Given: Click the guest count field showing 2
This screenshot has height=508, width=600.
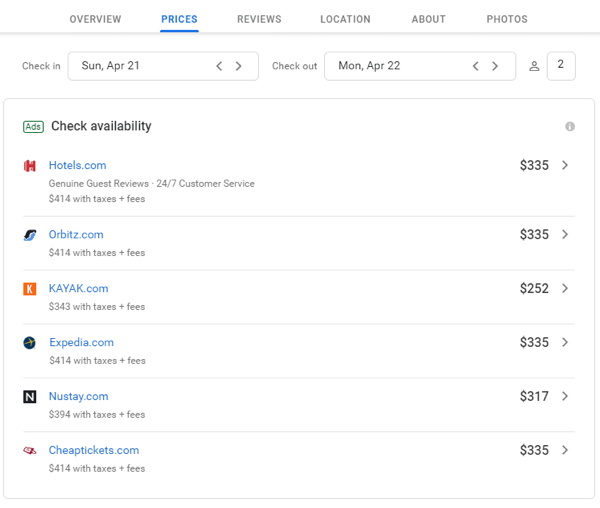Looking at the screenshot, I should pos(561,66).
